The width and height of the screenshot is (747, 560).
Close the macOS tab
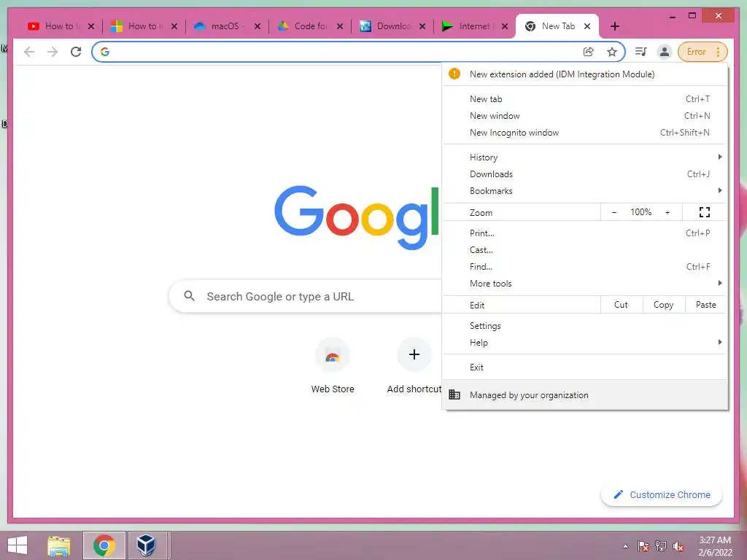pos(258,26)
